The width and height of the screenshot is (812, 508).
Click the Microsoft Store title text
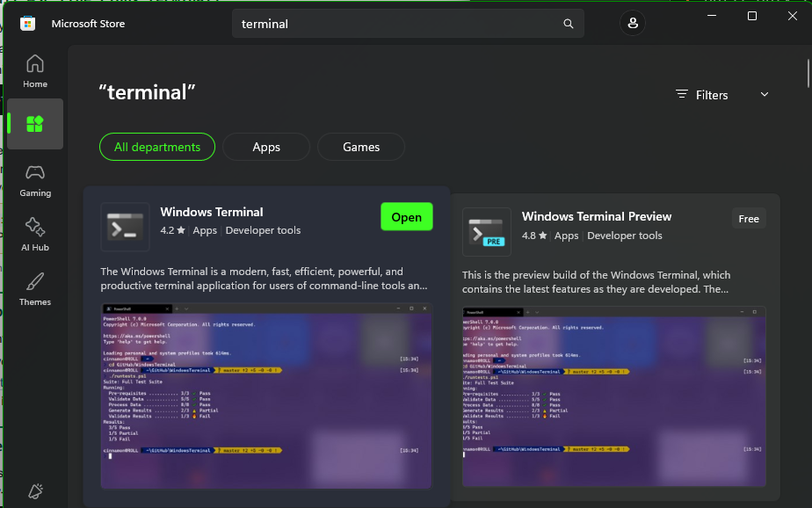tap(88, 24)
